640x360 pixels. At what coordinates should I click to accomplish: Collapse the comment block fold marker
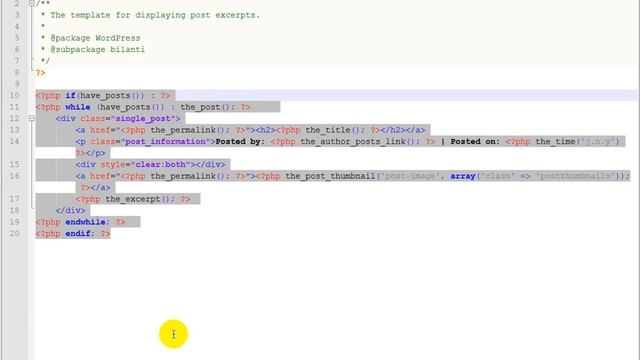click(x=31, y=3)
